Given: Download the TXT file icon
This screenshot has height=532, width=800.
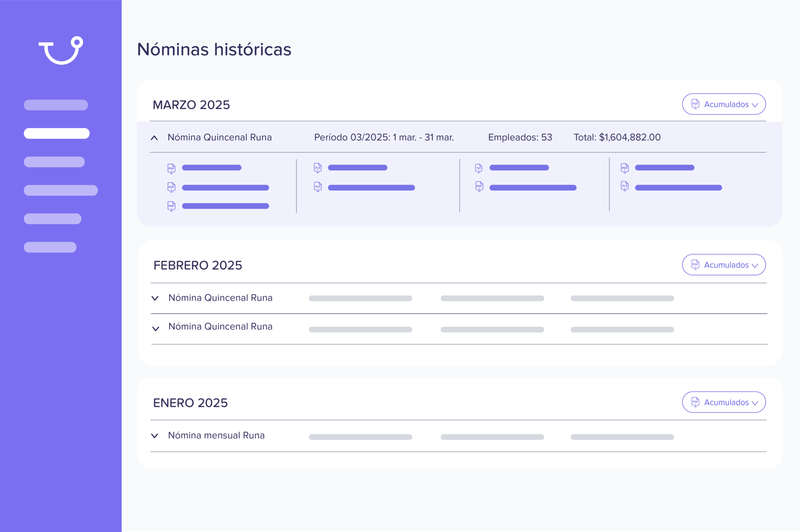Looking at the screenshot, I should [x=479, y=168].
